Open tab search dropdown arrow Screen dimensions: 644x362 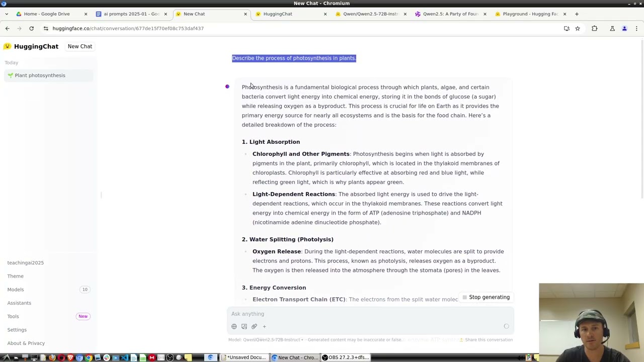tap(6, 14)
